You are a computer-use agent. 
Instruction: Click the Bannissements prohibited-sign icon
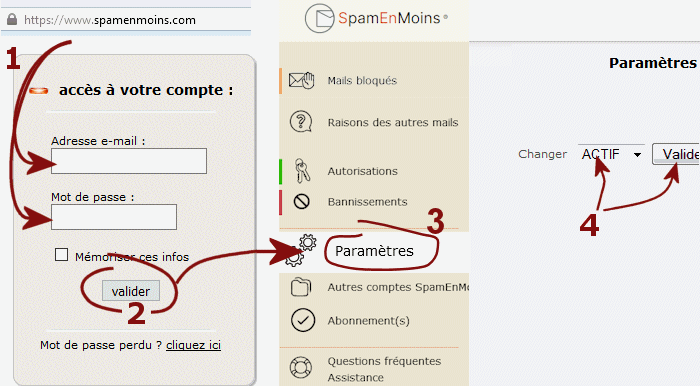pos(301,202)
